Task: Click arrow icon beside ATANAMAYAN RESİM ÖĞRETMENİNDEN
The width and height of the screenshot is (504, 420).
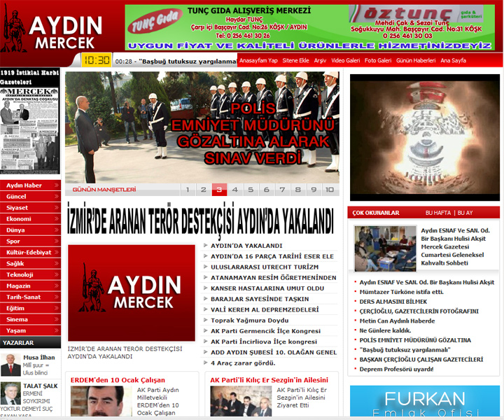Action: click(205, 277)
